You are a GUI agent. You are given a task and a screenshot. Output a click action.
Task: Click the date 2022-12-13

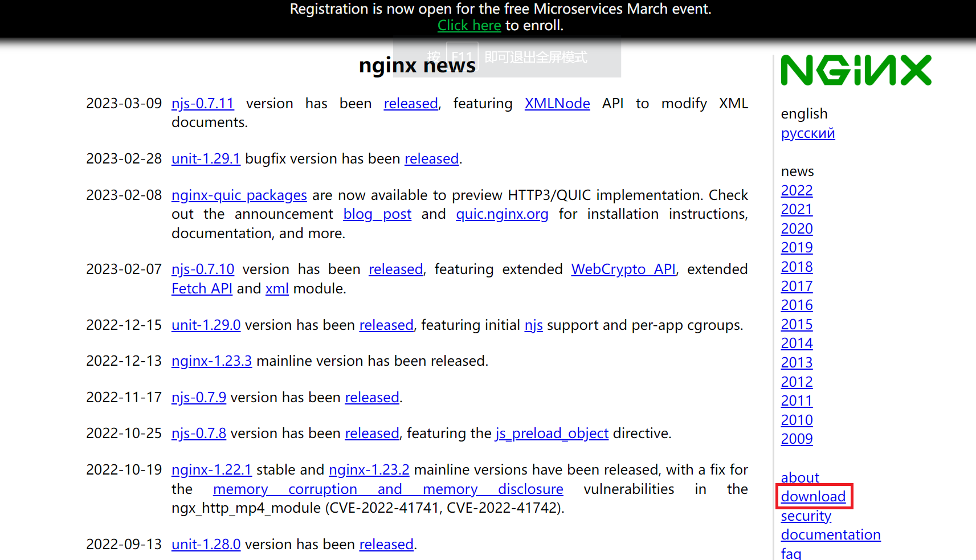pos(124,361)
